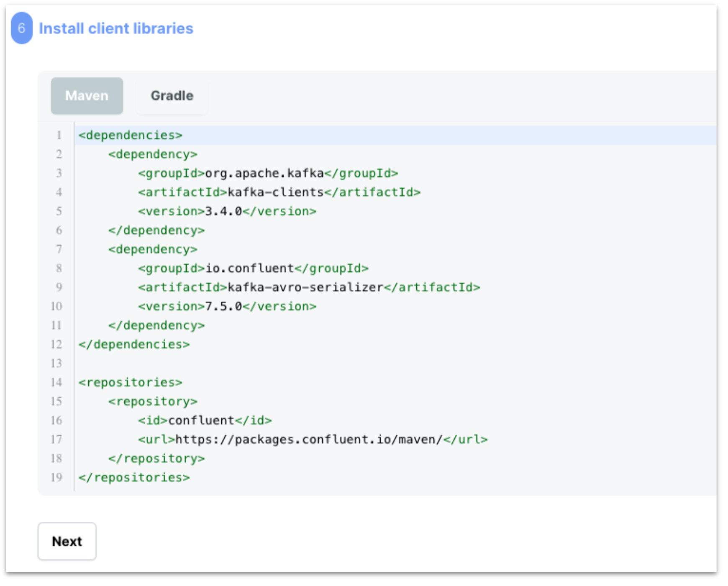Click the Next button

[x=67, y=541]
